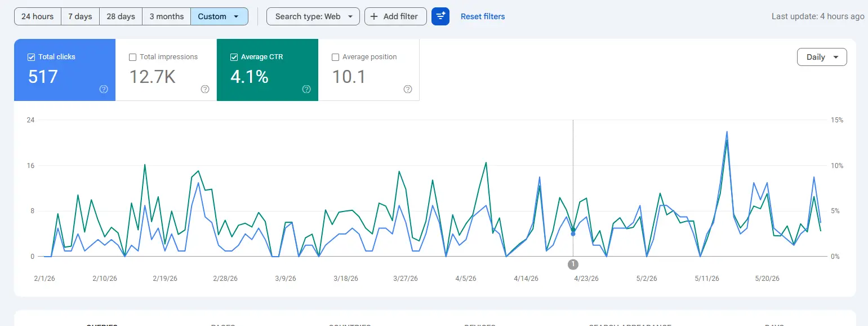This screenshot has width=868, height=326.
Task: Select the 28 days date range
Action: click(121, 16)
